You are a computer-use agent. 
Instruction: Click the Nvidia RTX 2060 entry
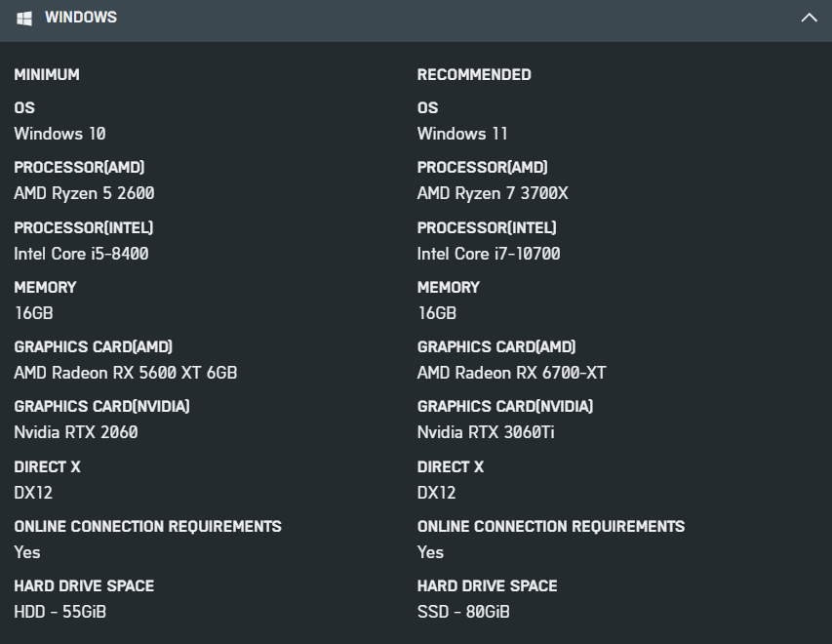75,432
